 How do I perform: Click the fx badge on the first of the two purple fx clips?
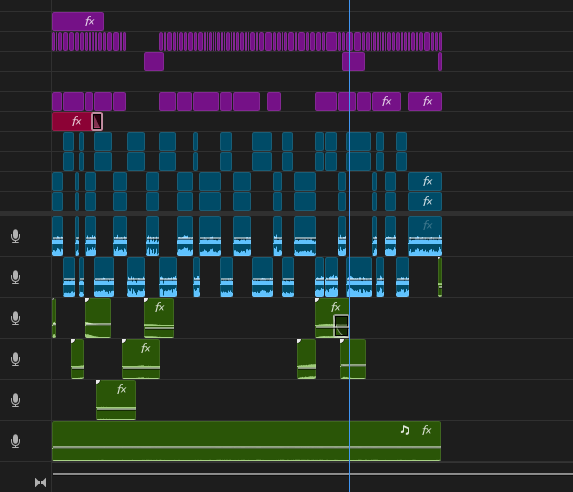[387, 101]
